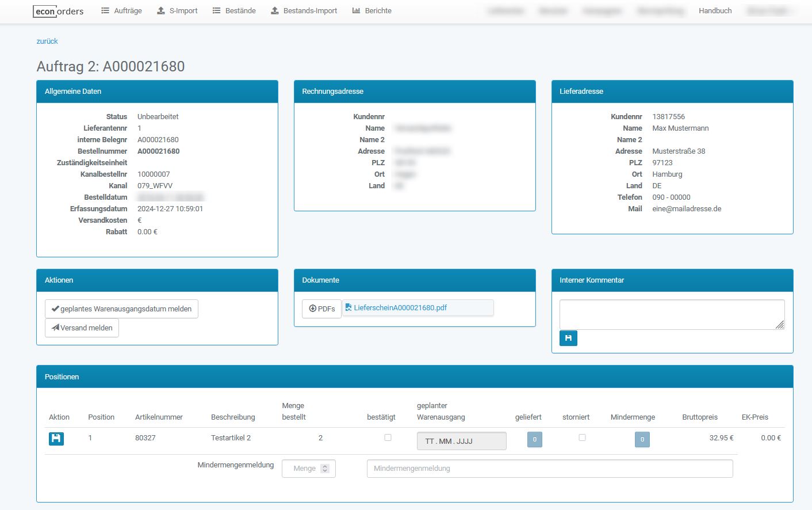Click the Positionen panel header
The image size is (812, 510).
point(415,377)
